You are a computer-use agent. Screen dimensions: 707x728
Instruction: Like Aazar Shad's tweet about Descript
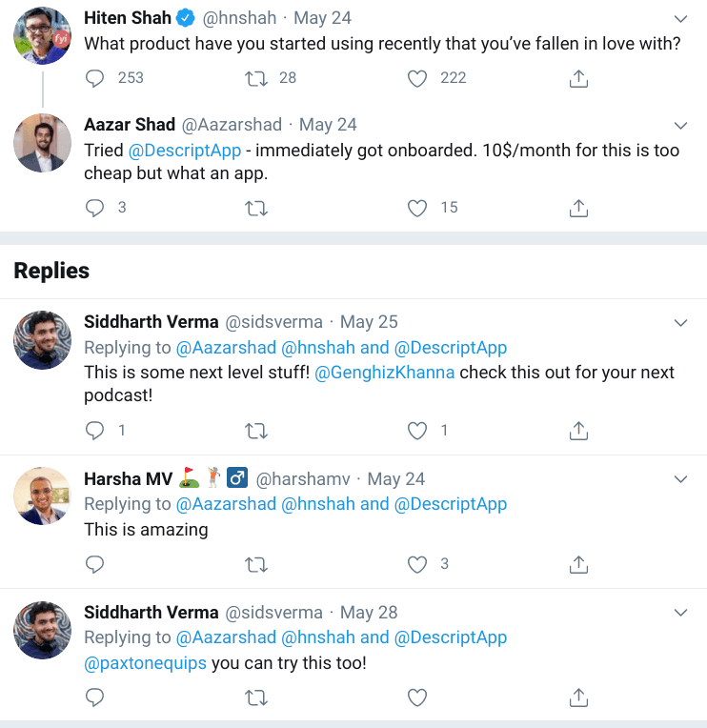[417, 208]
